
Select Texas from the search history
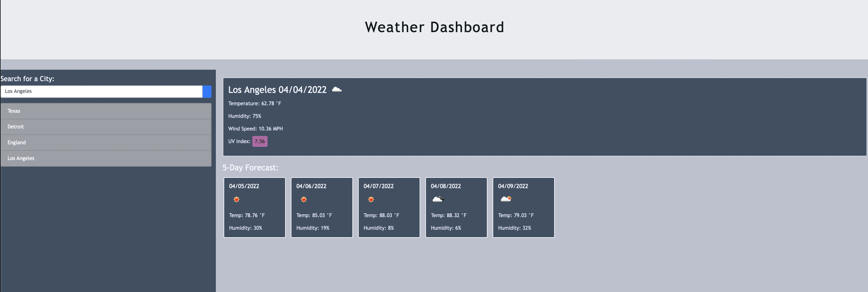[x=106, y=111]
